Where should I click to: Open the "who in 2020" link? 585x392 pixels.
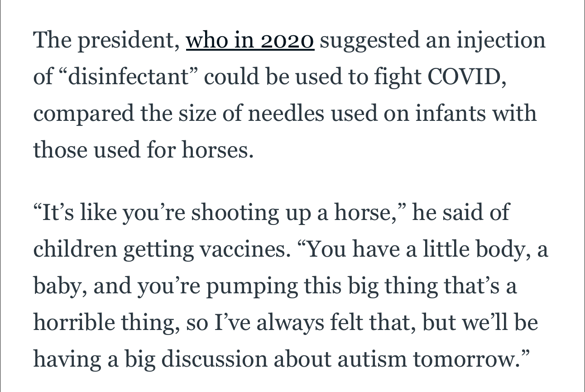250,40
